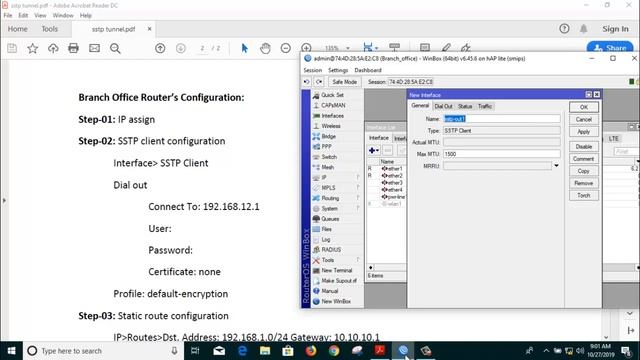The image size is (640, 360).
Task: Expand the MRRU dropdown arrow
Action: (556, 166)
